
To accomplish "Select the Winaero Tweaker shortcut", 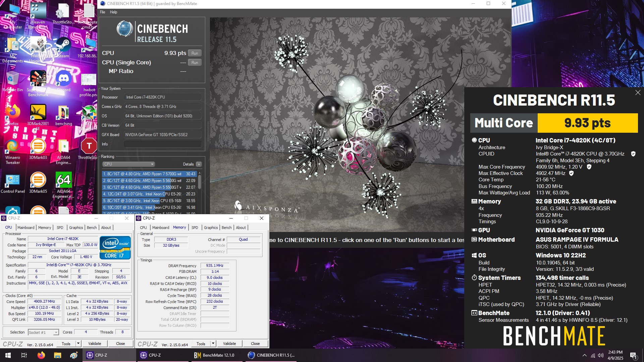I will [x=13, y=152].
